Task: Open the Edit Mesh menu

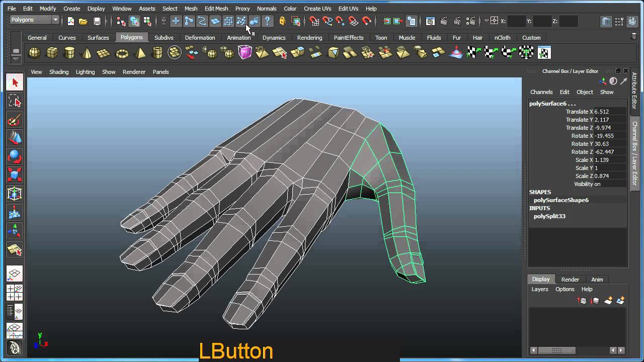Action: (x=216, y=9)
